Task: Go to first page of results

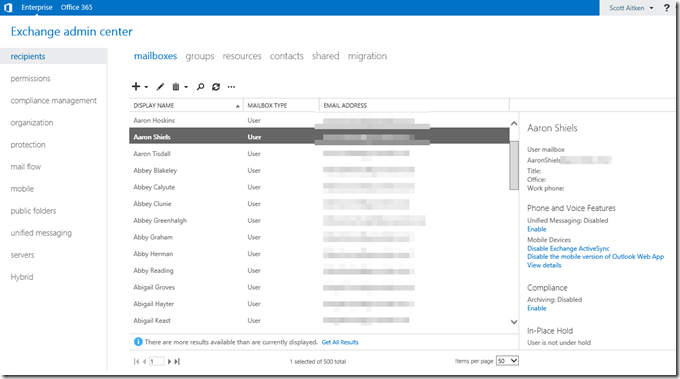Action: tap(137, 361)
